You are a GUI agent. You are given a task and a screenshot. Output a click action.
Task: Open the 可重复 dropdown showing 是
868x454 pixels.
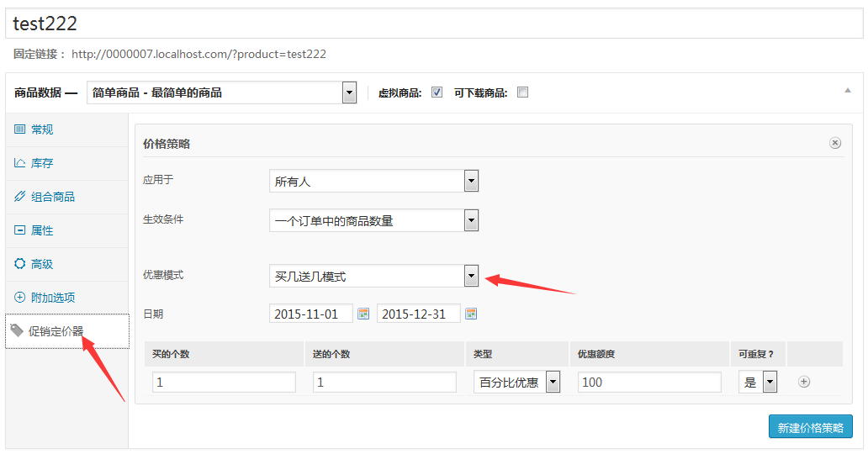click(758, 382)
